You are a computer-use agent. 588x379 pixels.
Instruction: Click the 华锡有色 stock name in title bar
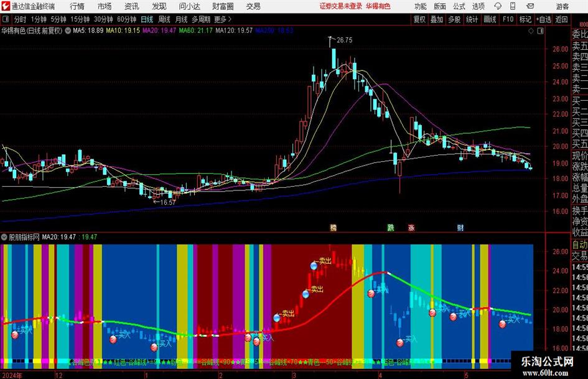click(378, 6)
